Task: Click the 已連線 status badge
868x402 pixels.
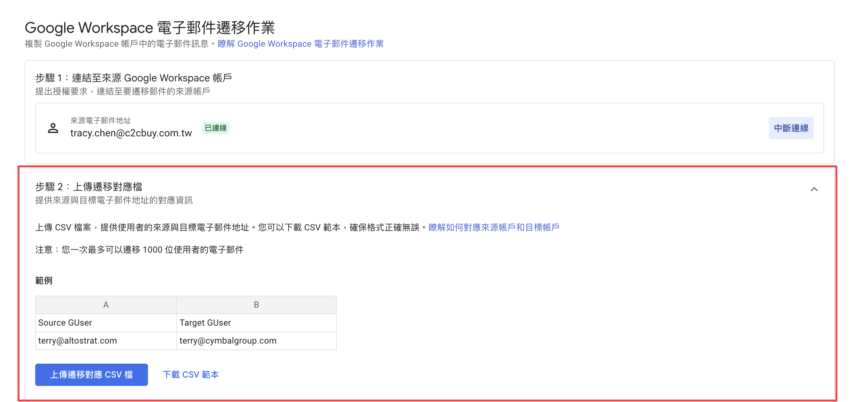Action: [216, 128]
